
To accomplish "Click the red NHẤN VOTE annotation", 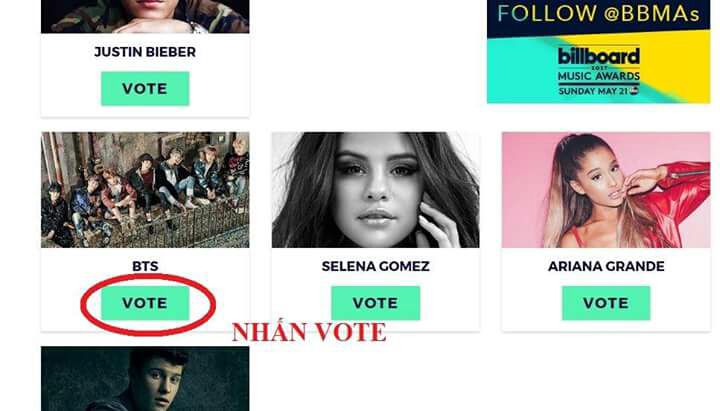I will 309,332.
